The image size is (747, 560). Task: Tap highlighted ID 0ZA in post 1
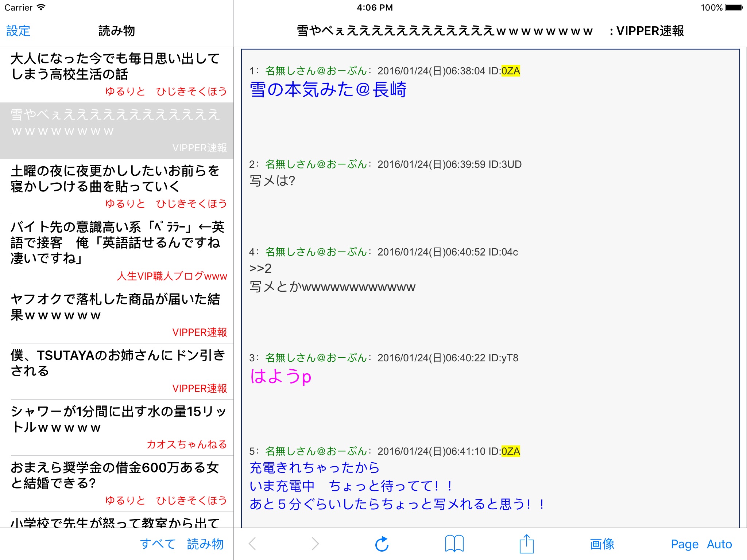coord(511,71)
